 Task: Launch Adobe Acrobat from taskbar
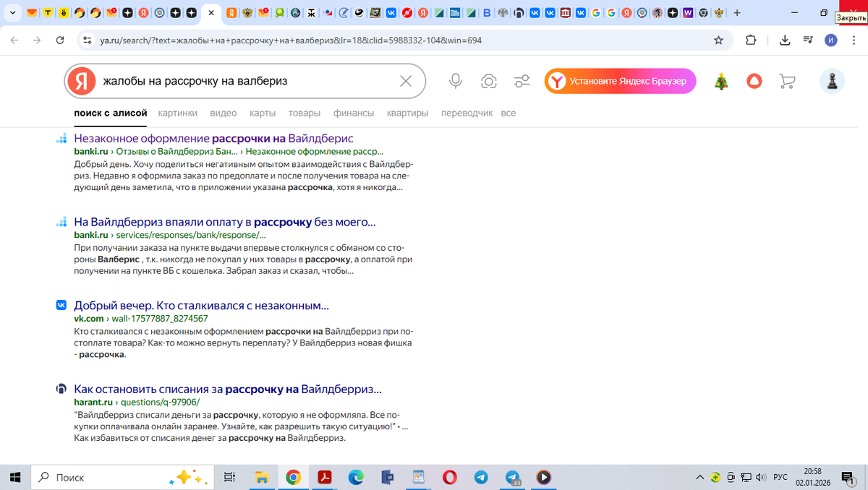click(325, 477)
